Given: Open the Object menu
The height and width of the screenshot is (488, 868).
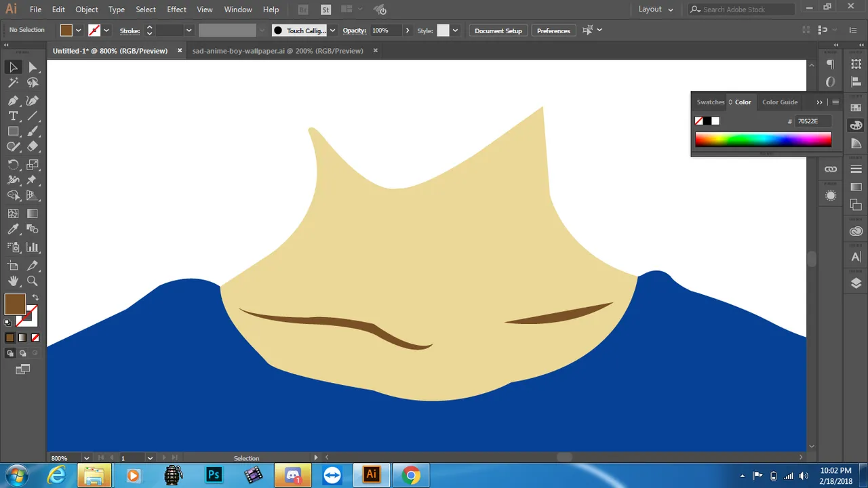Looking at the screenshot, I should pos(87,9).
